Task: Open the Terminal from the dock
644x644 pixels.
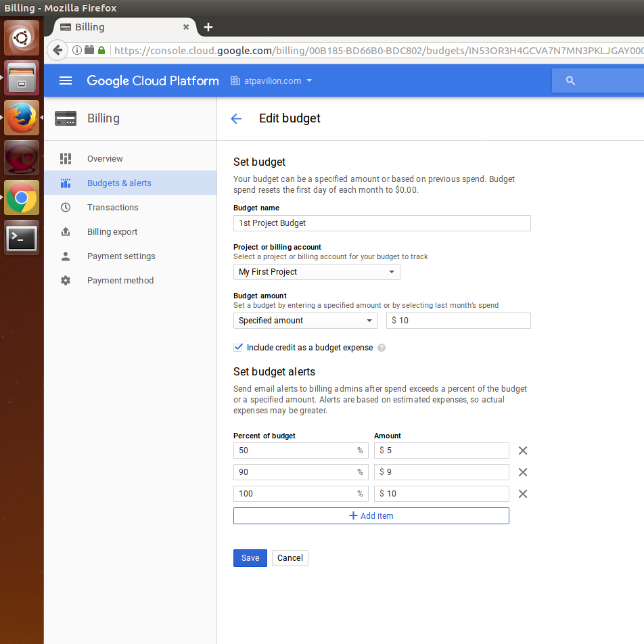Action: click(x=22, y=237)
